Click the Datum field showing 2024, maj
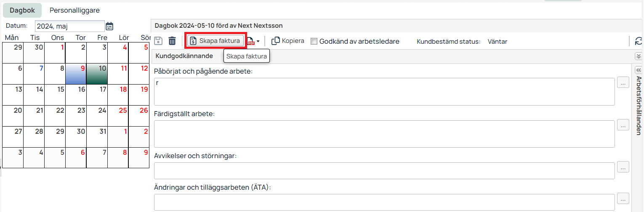Viewport: 644px width, 212px height. [69, 26]
